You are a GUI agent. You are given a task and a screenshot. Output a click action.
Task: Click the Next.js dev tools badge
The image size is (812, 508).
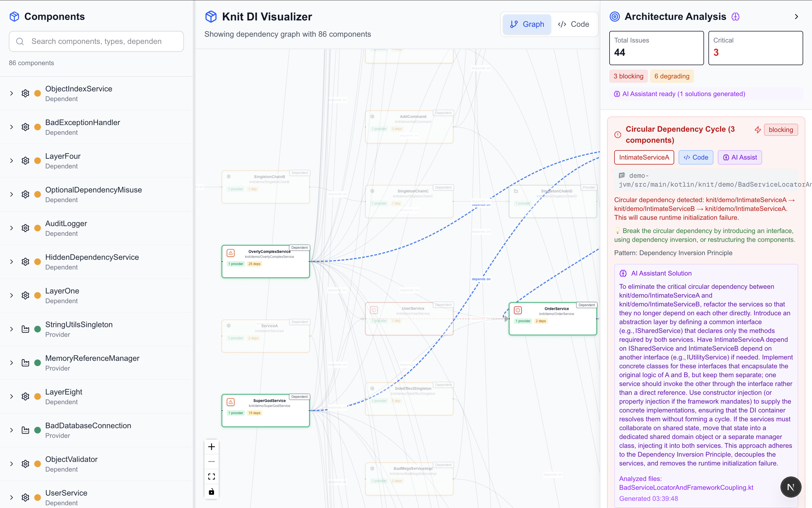click(x=790, y=487)
